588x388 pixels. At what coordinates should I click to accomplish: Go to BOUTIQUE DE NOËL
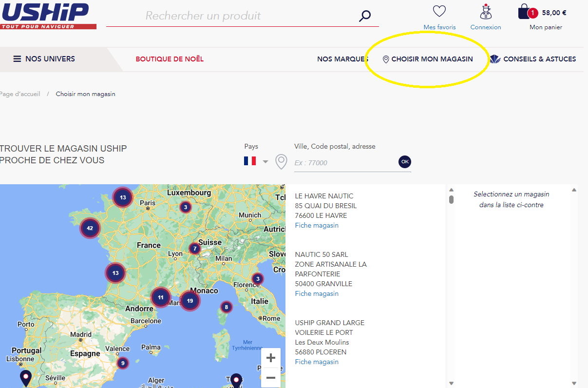pos(170,59)
